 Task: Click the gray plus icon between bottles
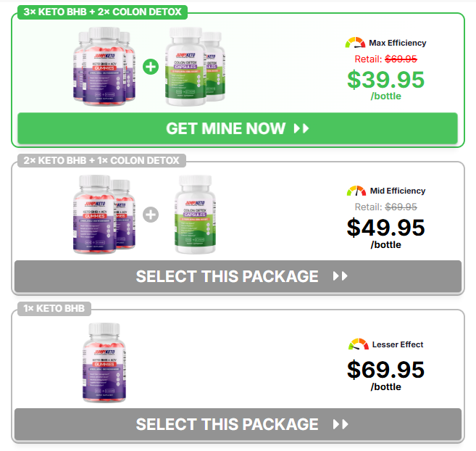[x=151, y=215]
